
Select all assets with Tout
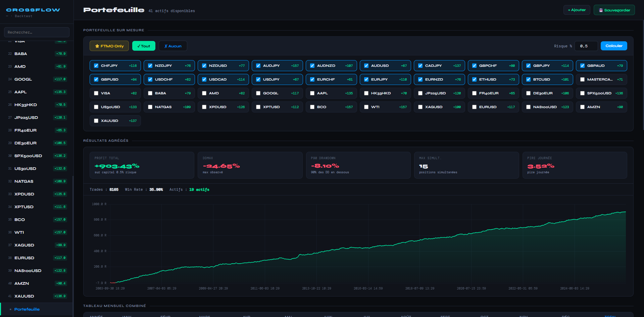click(x=144, y=46)
